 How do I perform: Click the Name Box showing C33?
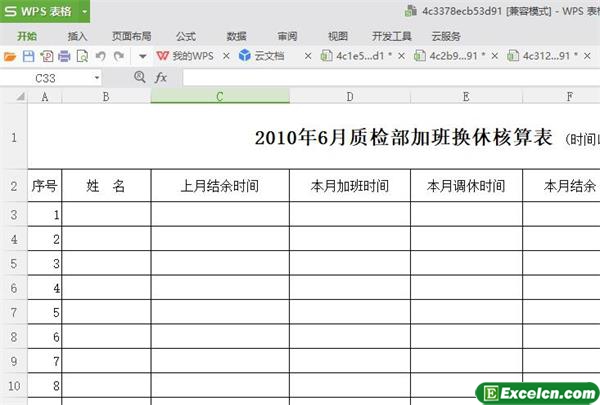point(46,78)
